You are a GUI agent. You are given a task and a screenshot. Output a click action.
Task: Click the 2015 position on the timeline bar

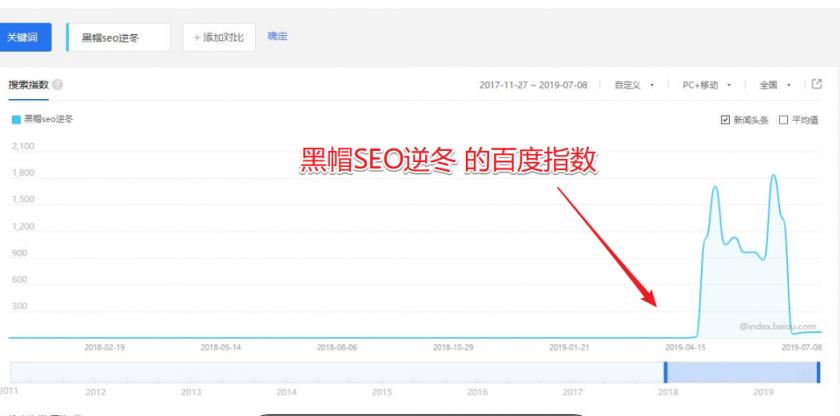381,371
